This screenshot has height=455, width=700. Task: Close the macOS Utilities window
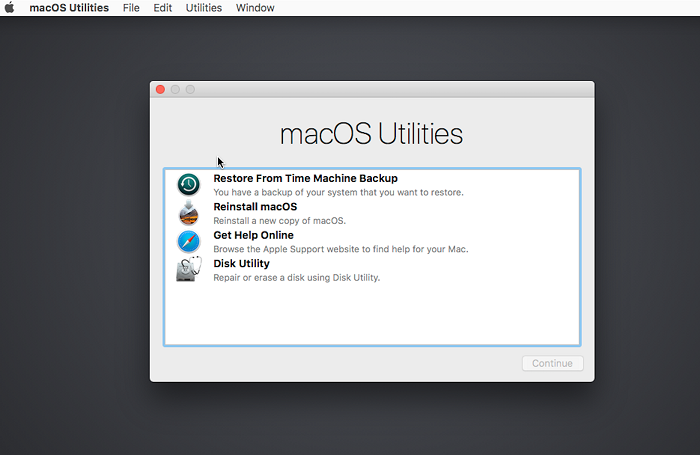coord(160,90)
